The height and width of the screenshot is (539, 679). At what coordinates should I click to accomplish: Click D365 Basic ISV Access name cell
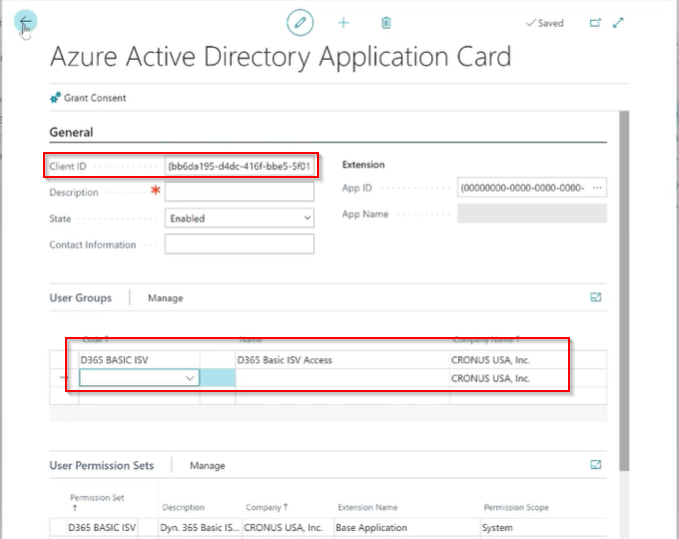(343, 360)
